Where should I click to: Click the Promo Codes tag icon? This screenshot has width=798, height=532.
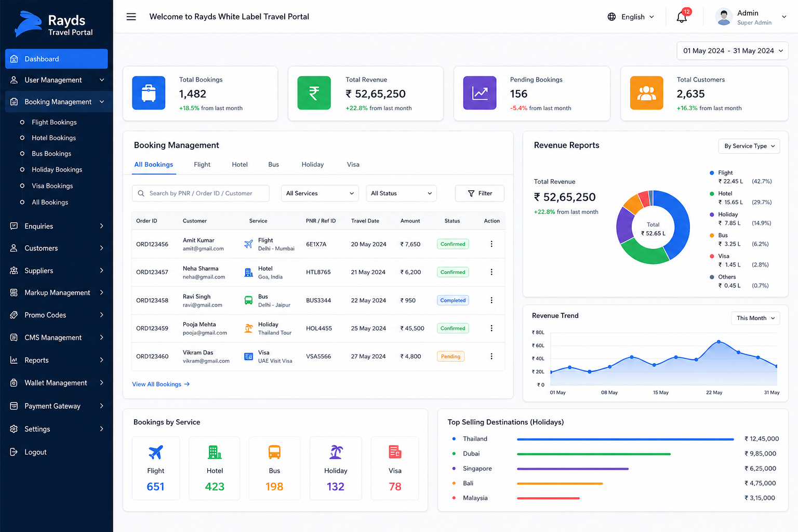14,315
